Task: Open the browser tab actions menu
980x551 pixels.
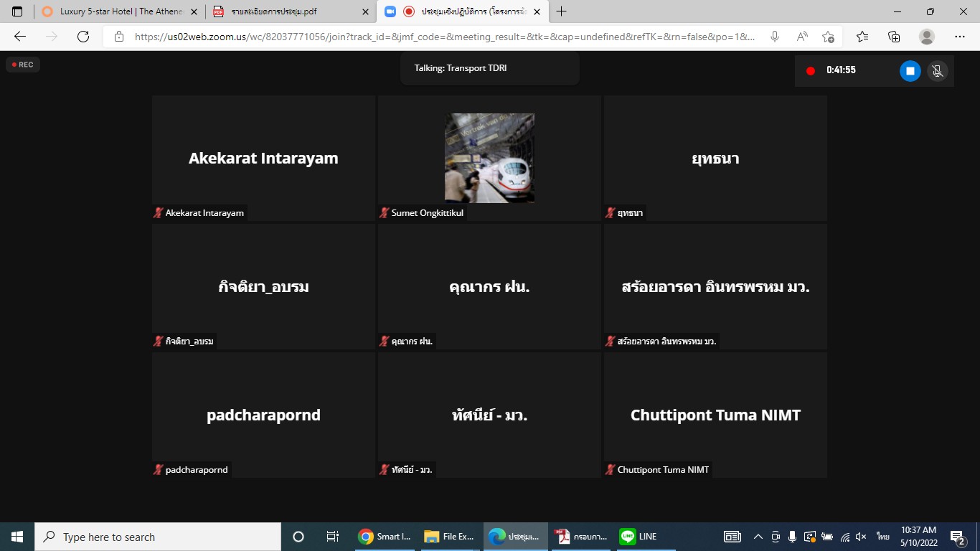Action: 17,11
